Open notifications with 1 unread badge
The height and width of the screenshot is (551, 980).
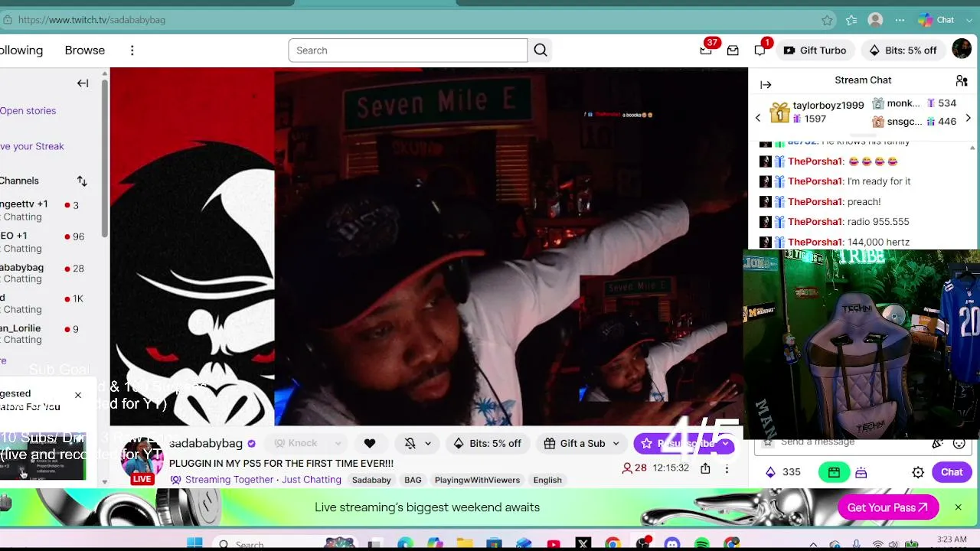[x=759, y=51]
